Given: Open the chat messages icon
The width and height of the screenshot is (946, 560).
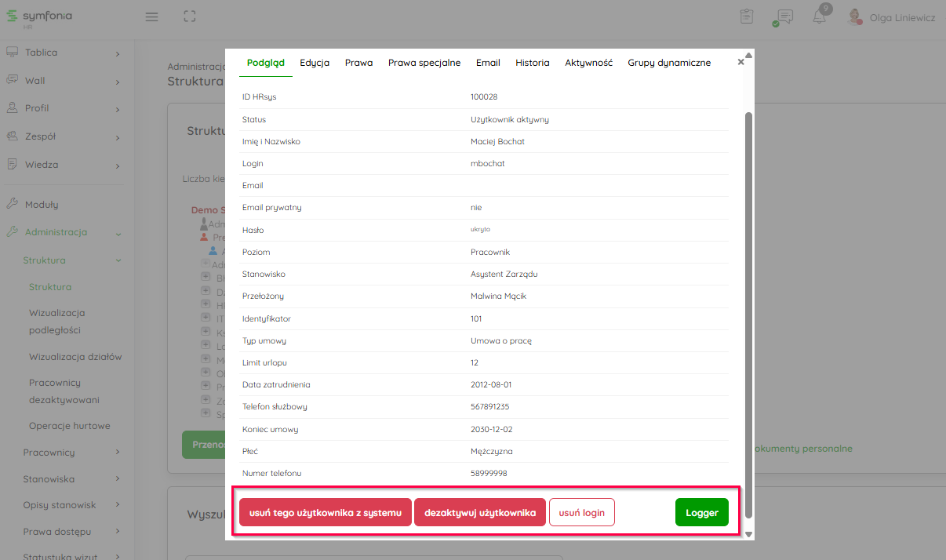Looking at the screenshot, I should click(783, 17).
